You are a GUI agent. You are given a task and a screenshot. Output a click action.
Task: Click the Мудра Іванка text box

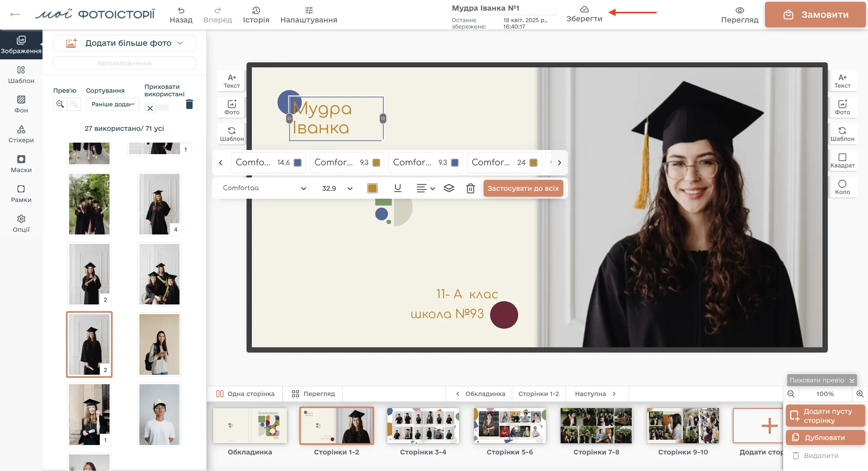coord(336,119)
